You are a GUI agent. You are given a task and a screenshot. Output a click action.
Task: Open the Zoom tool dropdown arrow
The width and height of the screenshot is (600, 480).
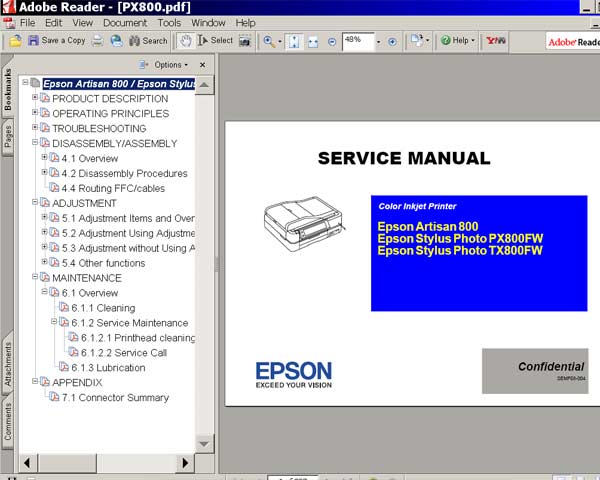click(x=280, y=41)
